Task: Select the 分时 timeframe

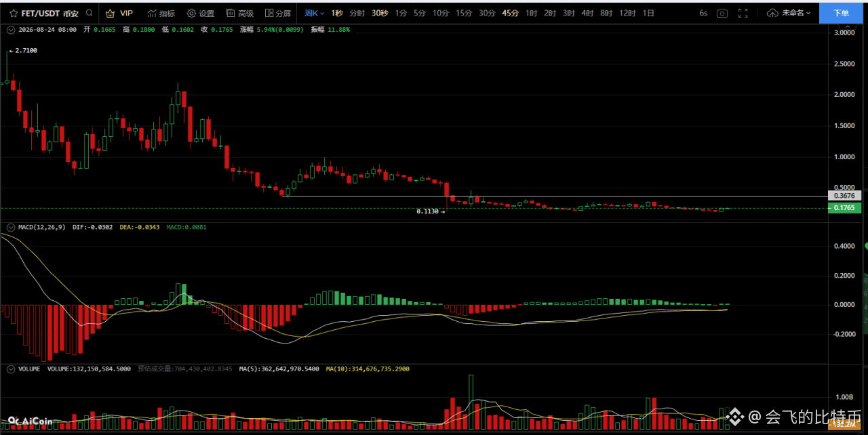Action: tap(357, 13)
